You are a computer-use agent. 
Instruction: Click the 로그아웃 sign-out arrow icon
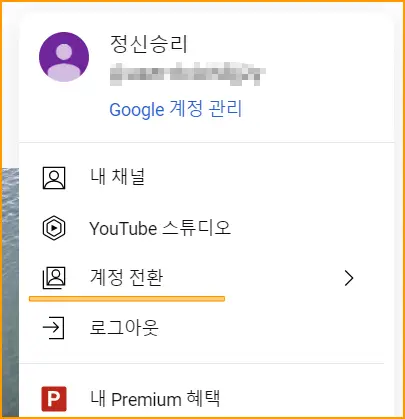click(53, 328)
